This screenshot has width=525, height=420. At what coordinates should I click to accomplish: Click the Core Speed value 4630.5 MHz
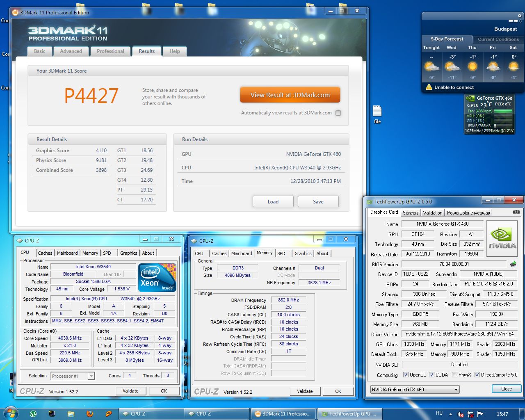70,338
